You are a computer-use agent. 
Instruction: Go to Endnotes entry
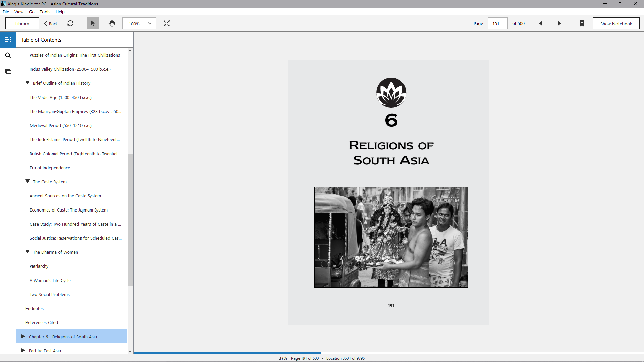click(35, 309)
